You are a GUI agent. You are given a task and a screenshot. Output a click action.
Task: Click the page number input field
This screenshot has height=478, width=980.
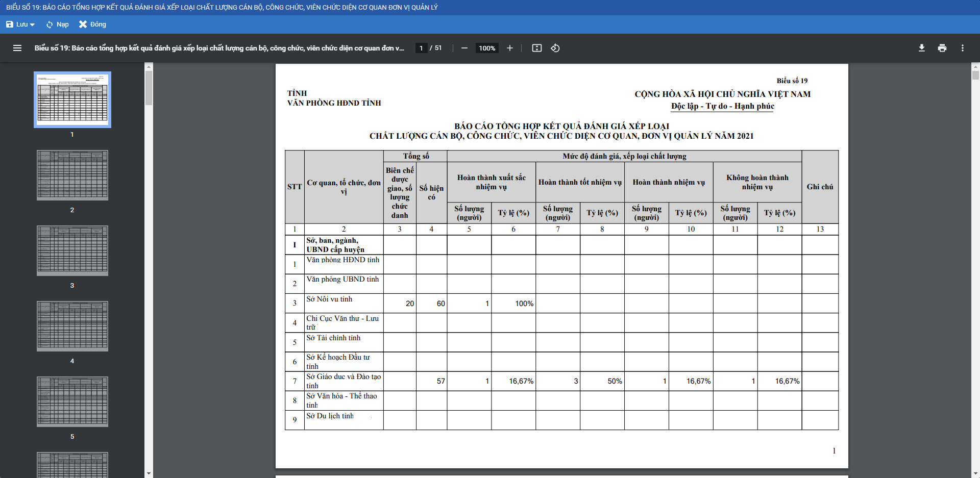[421, 48]
